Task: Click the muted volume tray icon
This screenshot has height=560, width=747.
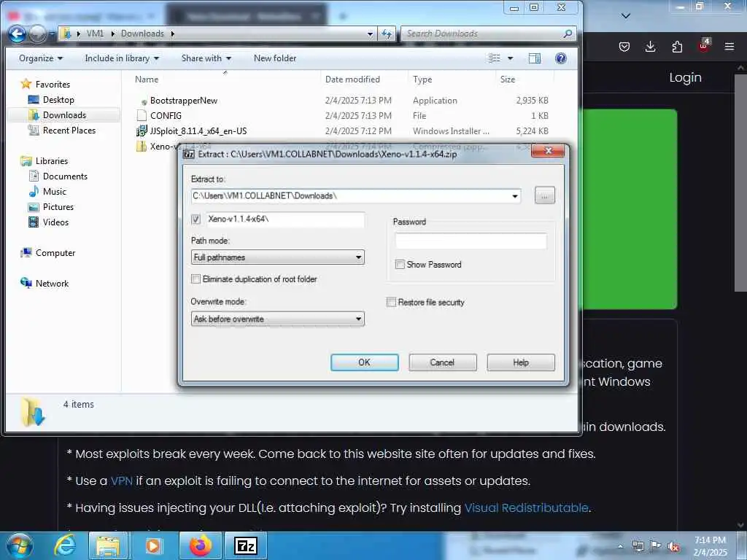Action: [673, 546]
